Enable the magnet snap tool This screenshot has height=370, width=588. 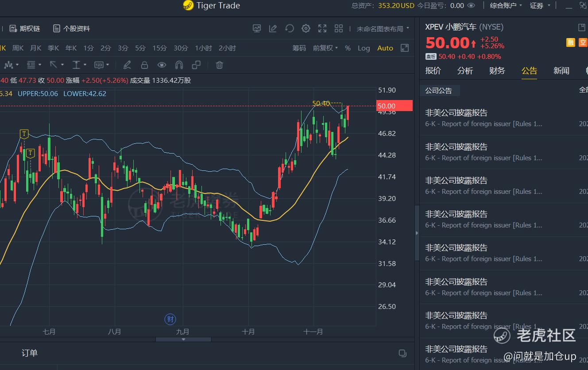(x=179, y=65)
